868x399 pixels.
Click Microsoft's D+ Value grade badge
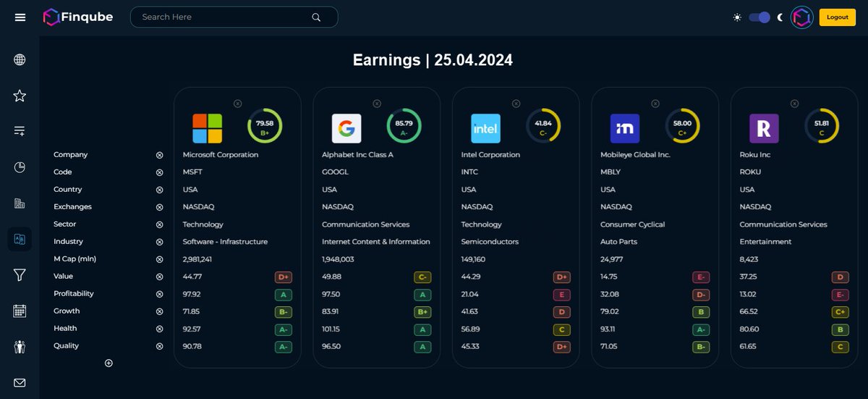[283, 277]
